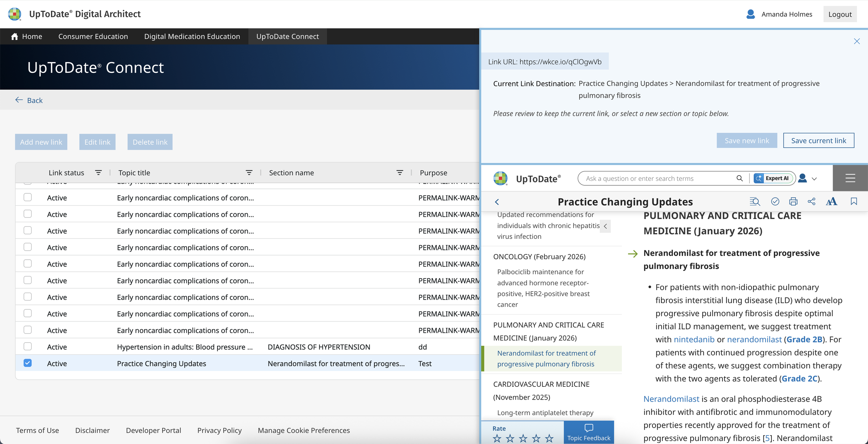
Task: Open the Disclaimer footer link
Action: point(92,430)
